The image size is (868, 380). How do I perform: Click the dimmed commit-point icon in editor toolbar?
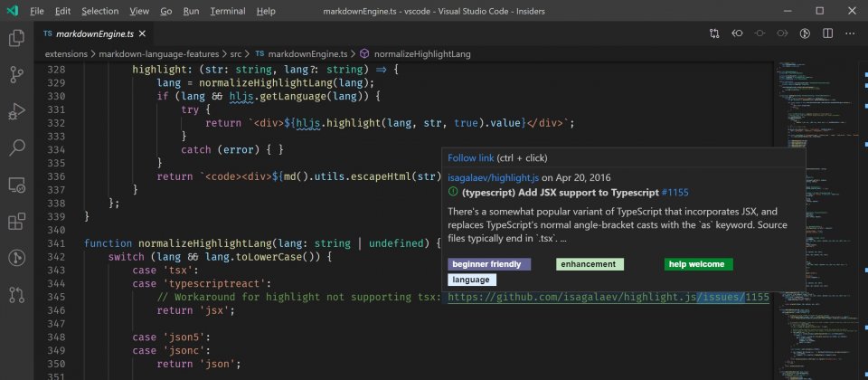pos(759,33)
